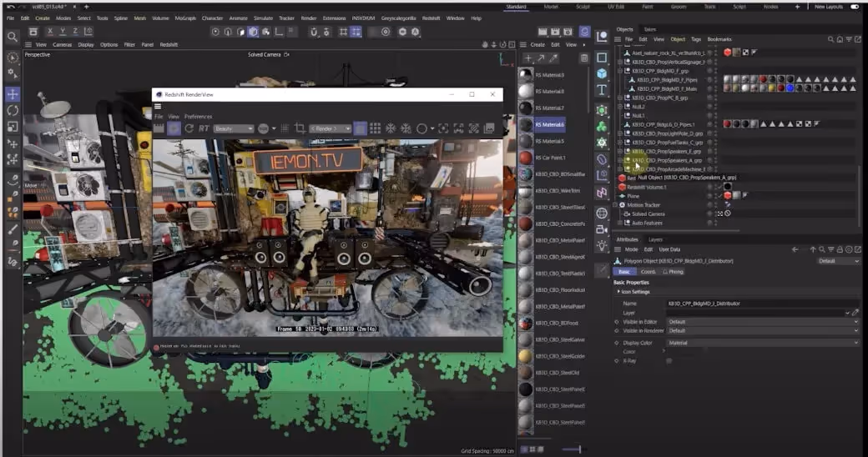Viewport: 868px width, 457px height.
Task: Click the new material plus icon
Action: click(528, 58)
